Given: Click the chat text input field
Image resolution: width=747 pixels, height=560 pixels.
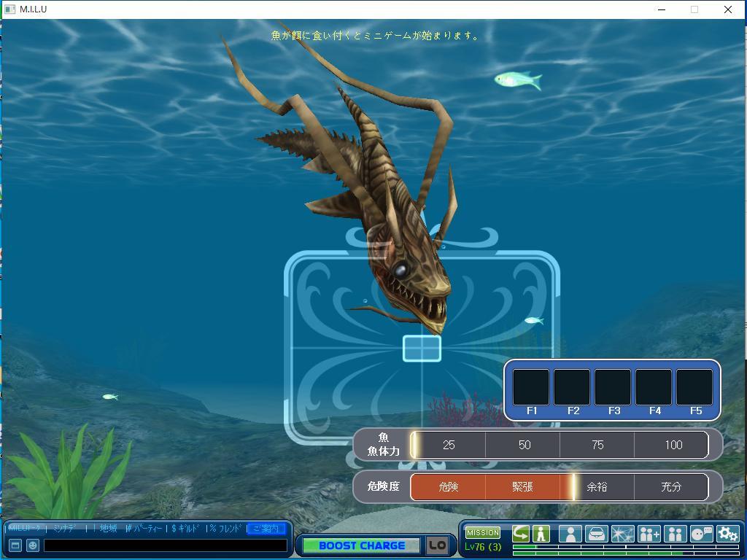Looking at the screenshot, I should click(x=165, y=545).
